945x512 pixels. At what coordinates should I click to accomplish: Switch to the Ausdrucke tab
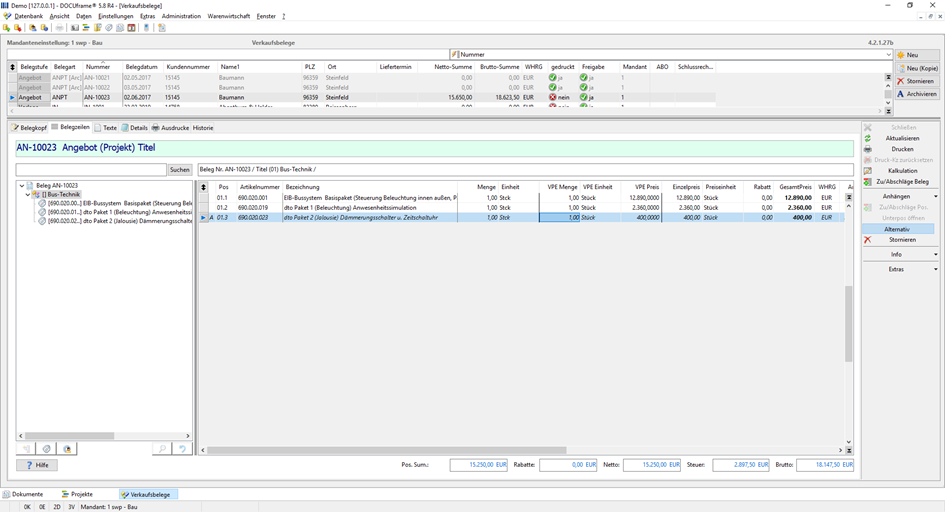tap(171, 128)
